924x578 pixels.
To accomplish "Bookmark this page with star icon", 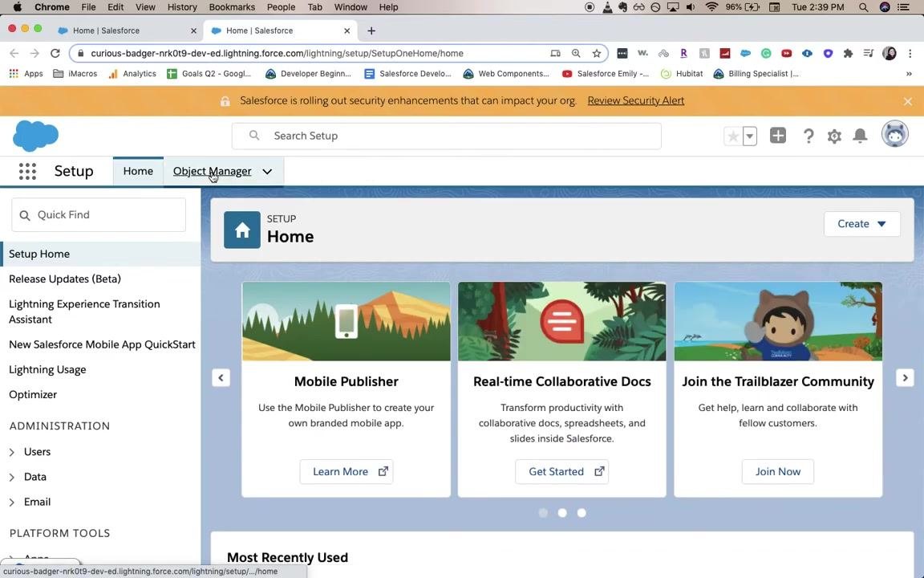I will [597, 53].
